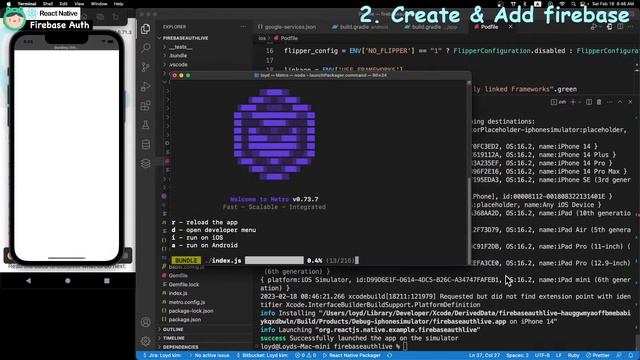This screenshot has width=640, height=360.
Task: Switch to the second build.gradle tab
Action: pyautogui.click(x=431, y=27)
